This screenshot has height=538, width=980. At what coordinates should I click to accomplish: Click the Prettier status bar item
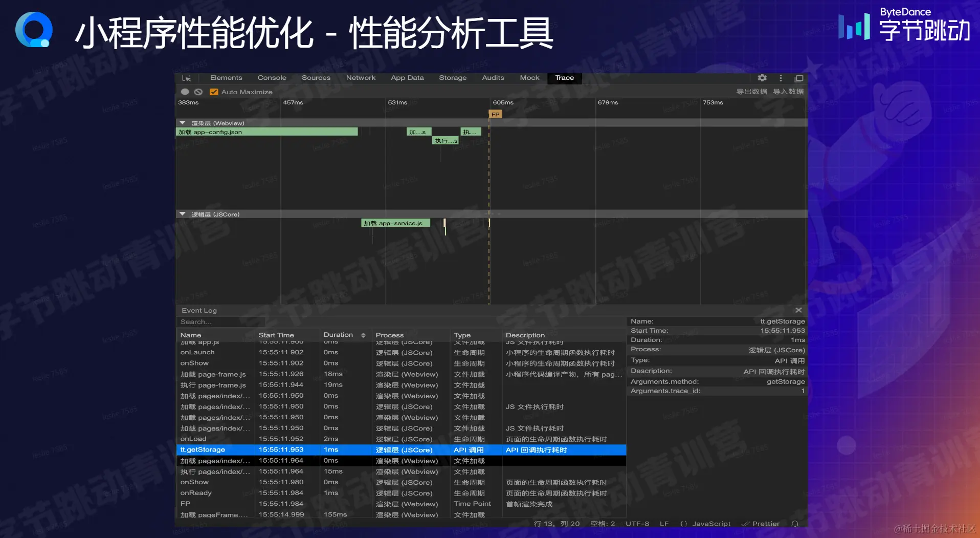click(x=761, y=524)
